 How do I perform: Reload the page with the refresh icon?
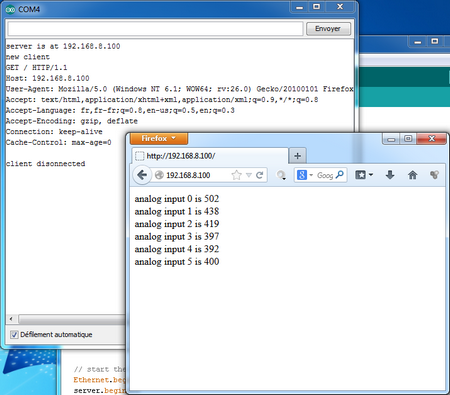tap(259, 175)
